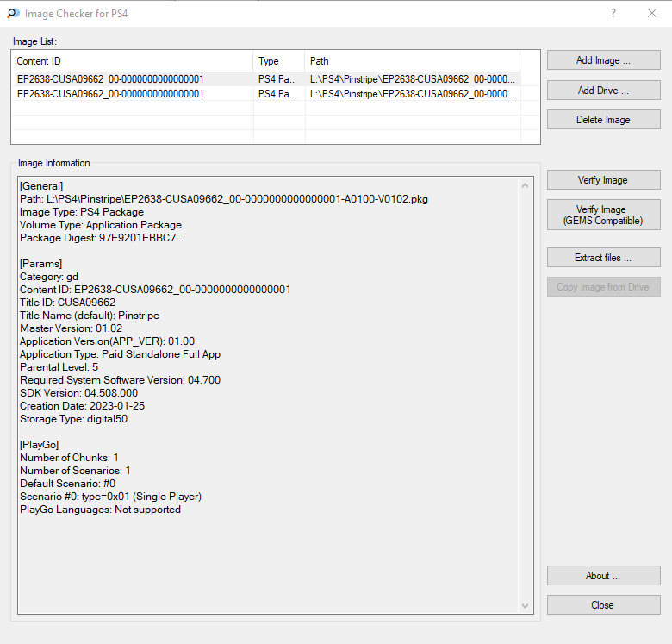Click Parental Level: 5 line
The height and width of the screenshot is (644, 672).
click(59, 367)
